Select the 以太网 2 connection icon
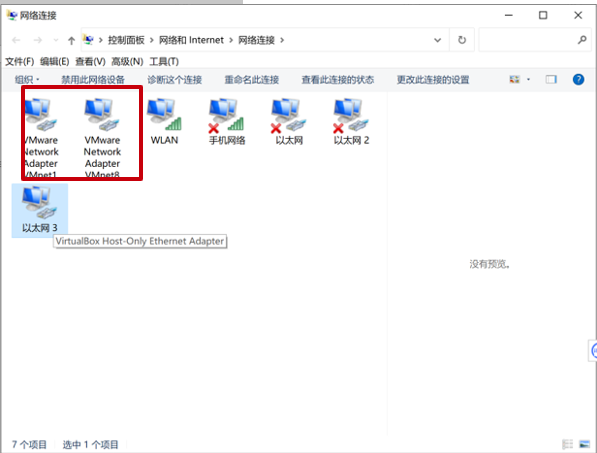Viewport: 597px width, 453px height. click(351, 115)
